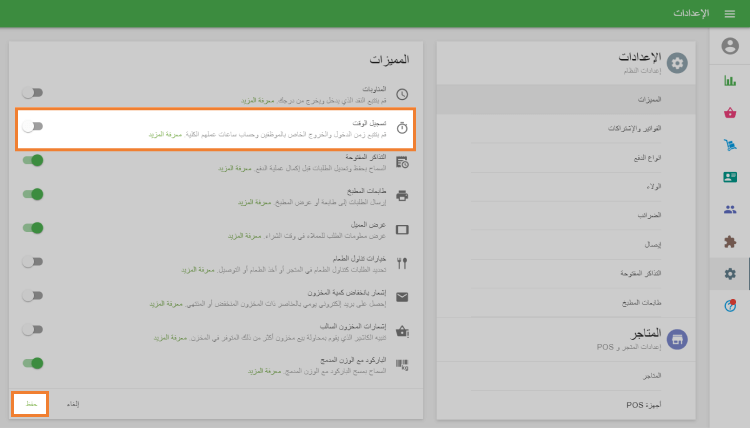Open معرفة المزيد link for المناوبات
This screenshot has width=750, height=428.
pyautogui.click(x=257, y=100)
